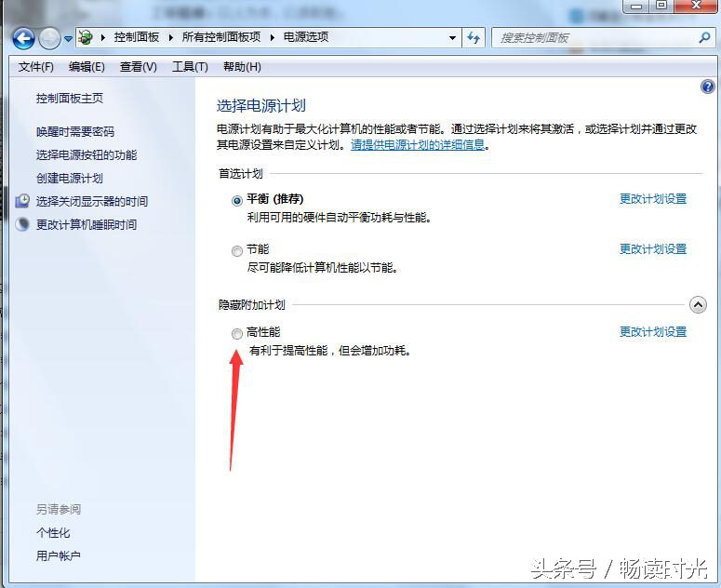Select the 高性能 power plan radio
Viewport: 721px width, 588px height.
pos(237,334)
